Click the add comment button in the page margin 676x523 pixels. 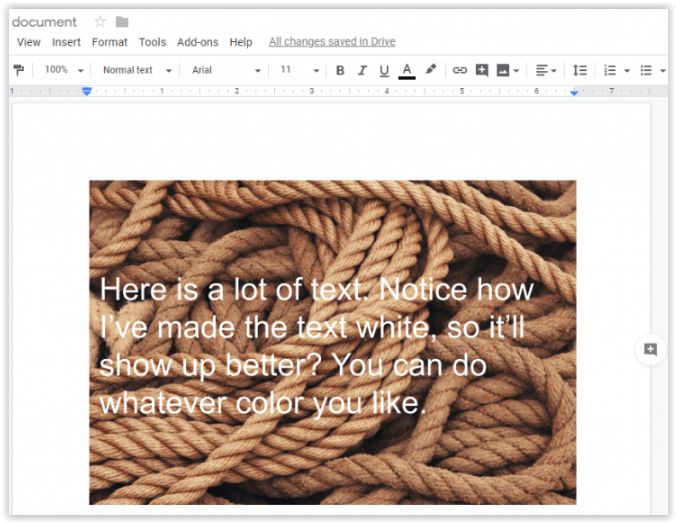[650, 349]
